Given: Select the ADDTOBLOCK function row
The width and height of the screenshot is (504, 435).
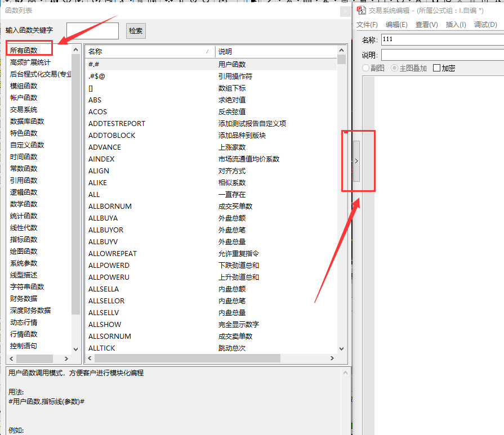Looking at the screenshot, I should (x=211, y=136).
